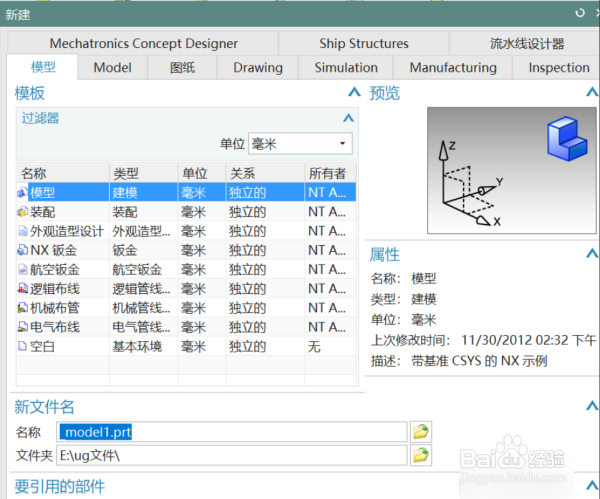Click the 航空钣金 row icon
Screen dimensions: 600x499
click(23, 269)
